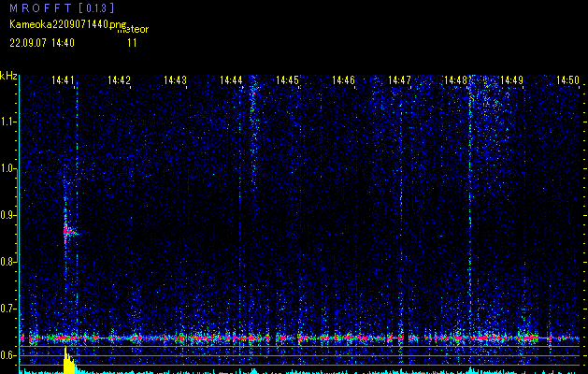Click the 14:49 time marker
This screenshot has height=374, width=588.
click(512, 80)
